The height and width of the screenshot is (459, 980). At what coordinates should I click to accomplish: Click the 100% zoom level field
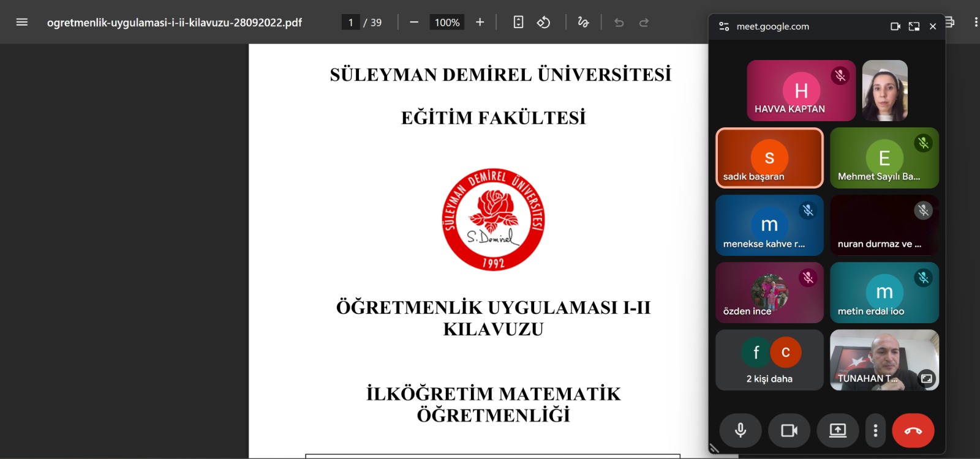point(447,23)
